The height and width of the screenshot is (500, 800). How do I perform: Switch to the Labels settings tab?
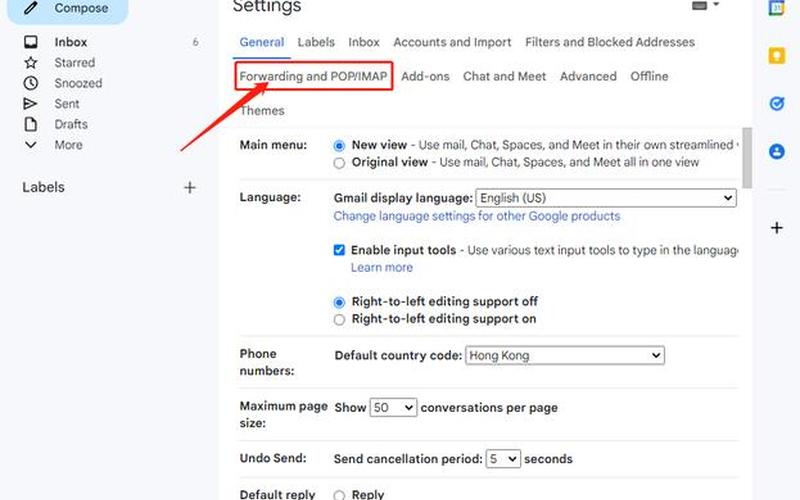tap(316, 42)
